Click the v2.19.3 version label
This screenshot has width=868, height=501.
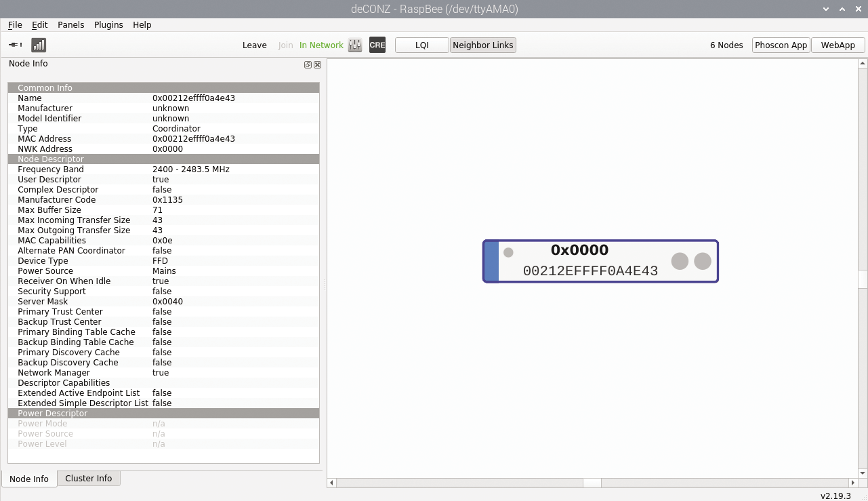[x=835, y=496]
